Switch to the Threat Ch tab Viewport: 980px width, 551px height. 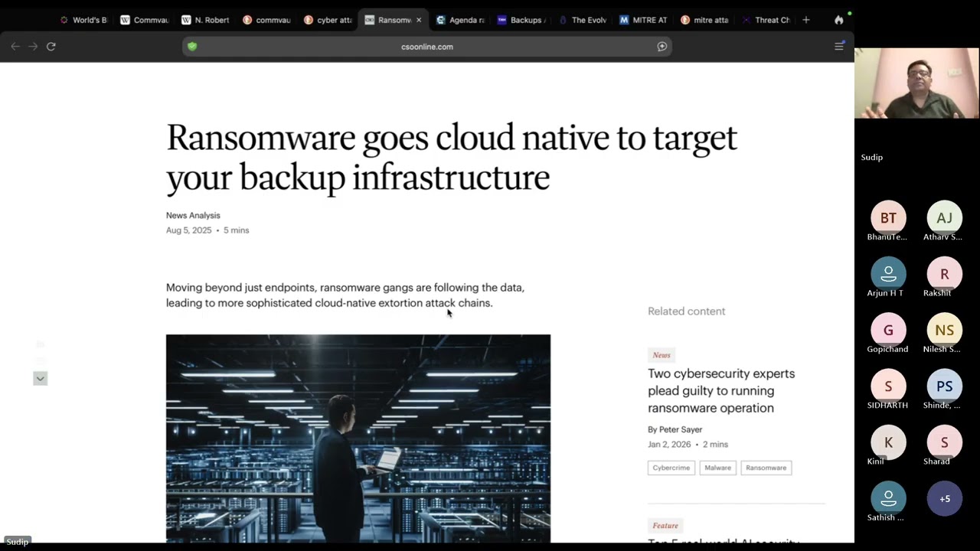(766, 20)
